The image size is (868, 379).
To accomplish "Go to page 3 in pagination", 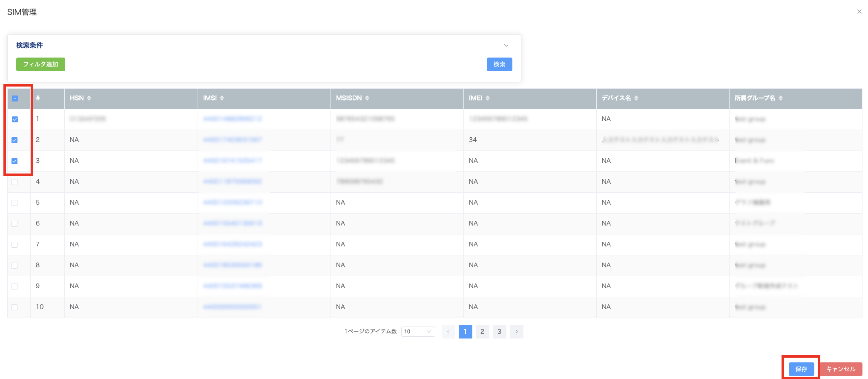I will [499, 332].
